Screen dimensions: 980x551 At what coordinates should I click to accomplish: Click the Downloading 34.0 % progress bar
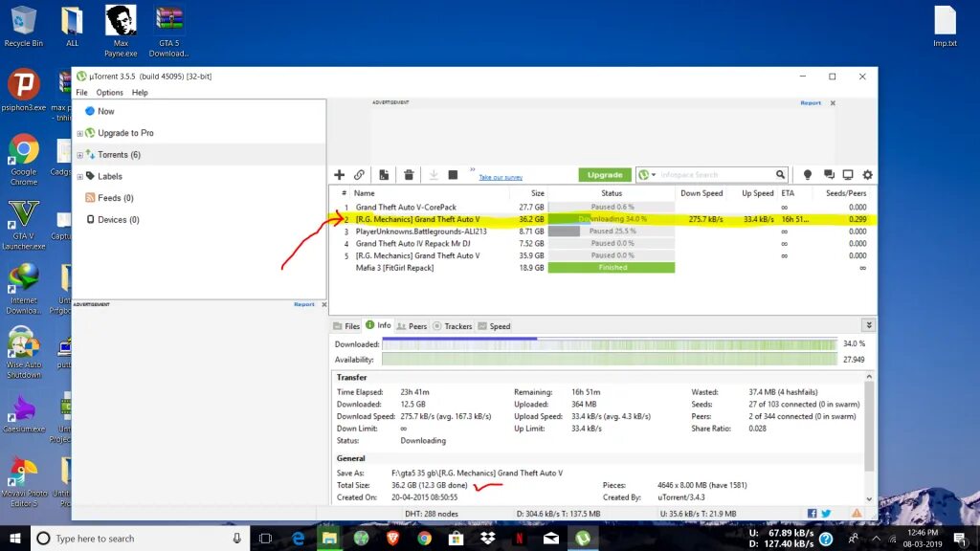[612, 219]
